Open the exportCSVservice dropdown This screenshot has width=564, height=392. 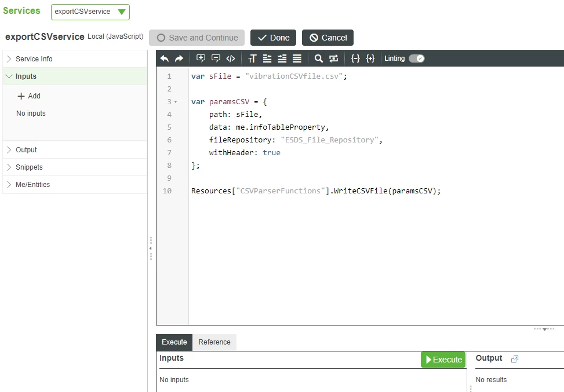click(90, 12)
